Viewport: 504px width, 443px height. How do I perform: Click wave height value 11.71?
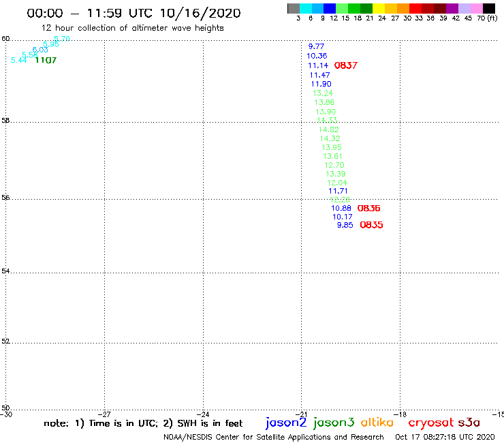coord(338,191)
